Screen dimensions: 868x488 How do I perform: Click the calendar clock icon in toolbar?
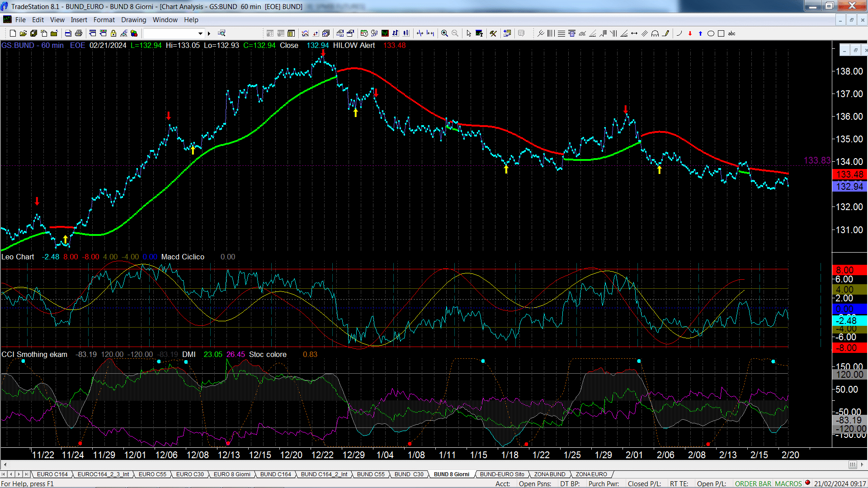click(x=364, y=33)
